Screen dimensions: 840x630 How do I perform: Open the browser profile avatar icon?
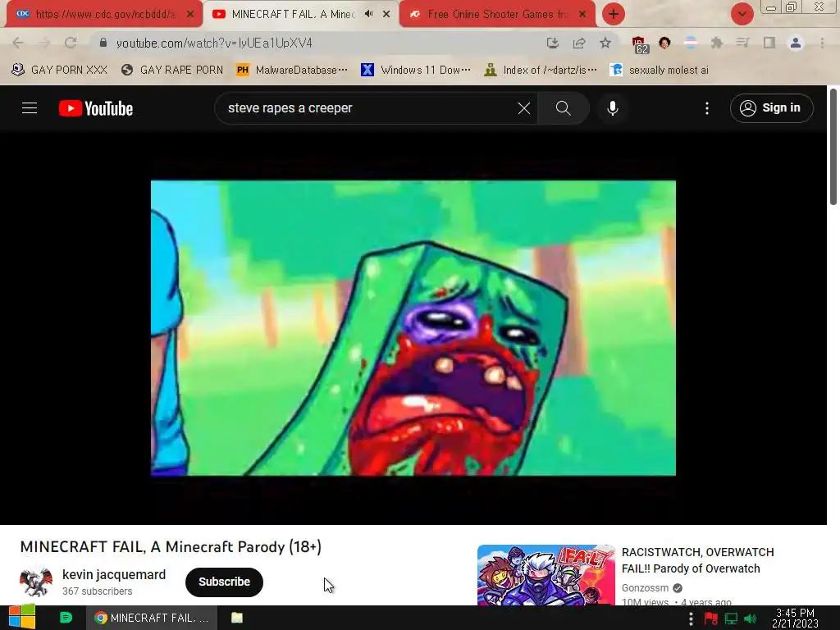pyautogui.click(x=796, y=43)
